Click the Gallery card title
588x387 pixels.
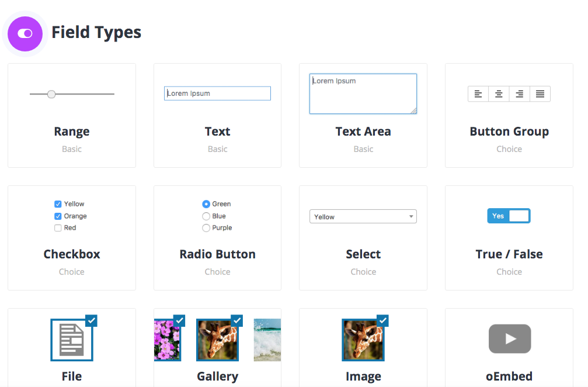tap(217, 376)
